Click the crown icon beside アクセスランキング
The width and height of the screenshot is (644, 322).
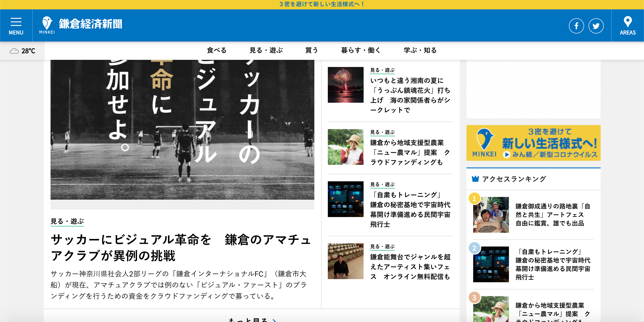(475, 179)
